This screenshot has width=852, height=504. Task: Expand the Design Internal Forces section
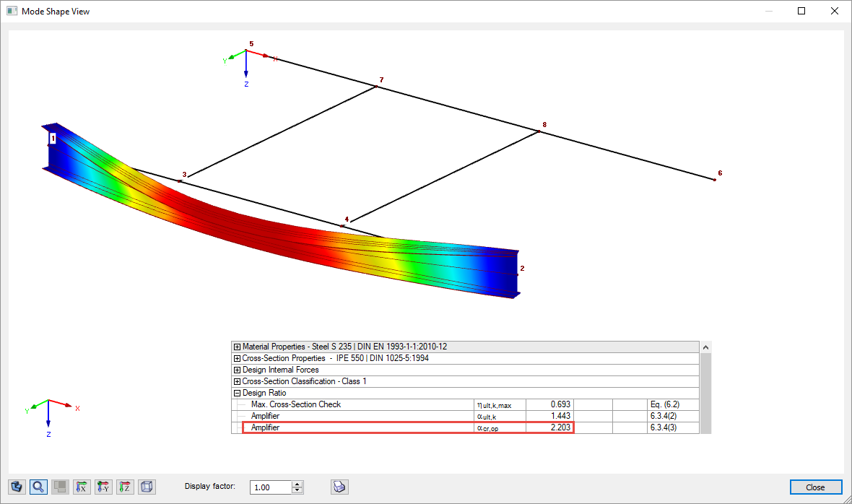[x=237, y=370]
